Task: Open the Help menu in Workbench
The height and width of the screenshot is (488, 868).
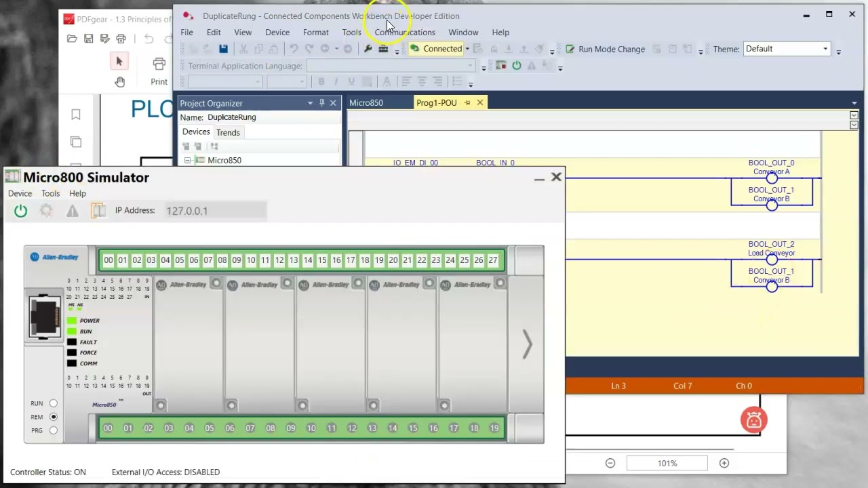Action: [500, 33]
